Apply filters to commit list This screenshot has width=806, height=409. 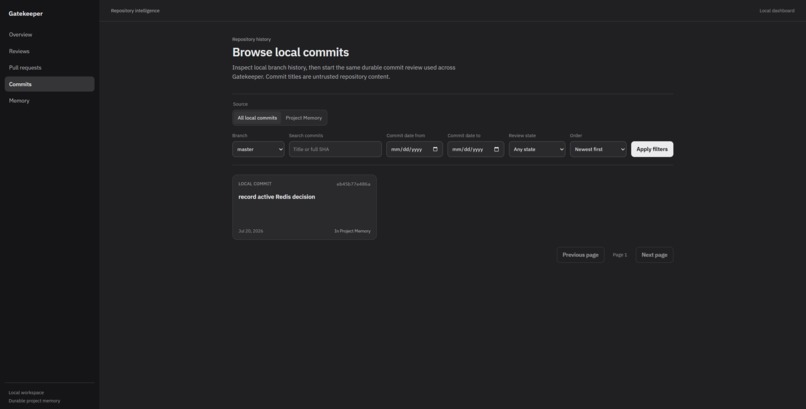coord(652,149)
